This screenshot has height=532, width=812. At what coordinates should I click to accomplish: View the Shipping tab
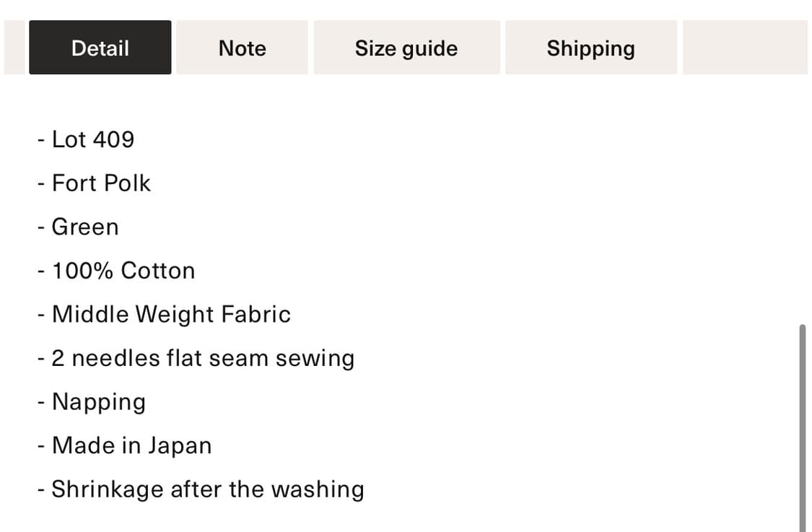pyautogui.click(x=590, y=48)
